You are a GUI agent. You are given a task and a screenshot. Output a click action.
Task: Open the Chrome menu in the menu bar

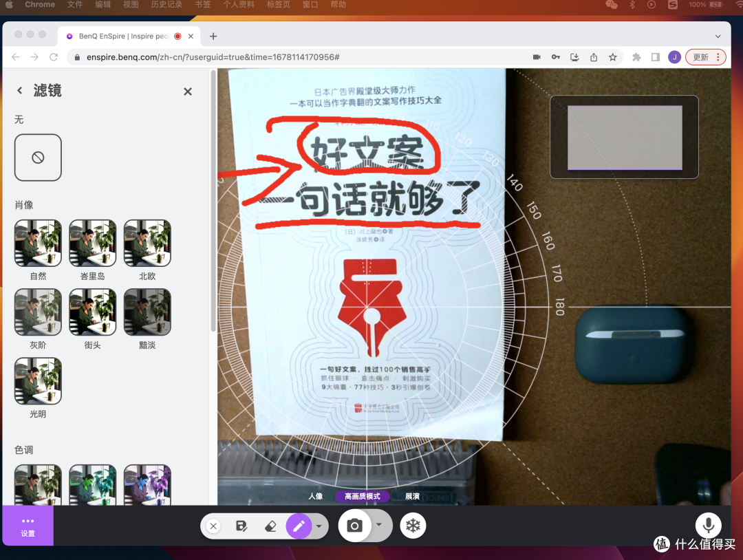(x=40, y=4)
